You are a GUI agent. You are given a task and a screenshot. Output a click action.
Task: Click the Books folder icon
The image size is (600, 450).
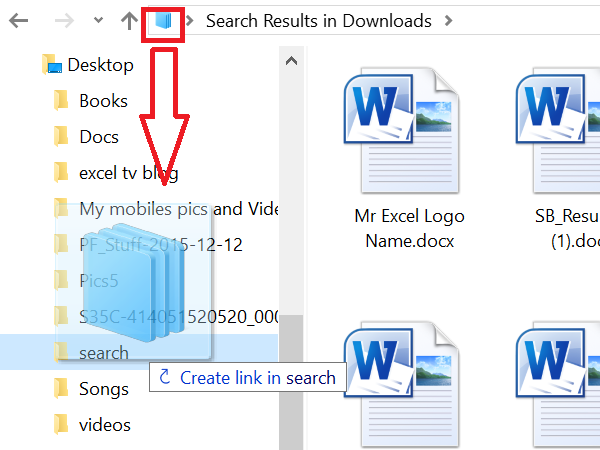point(61,100)
